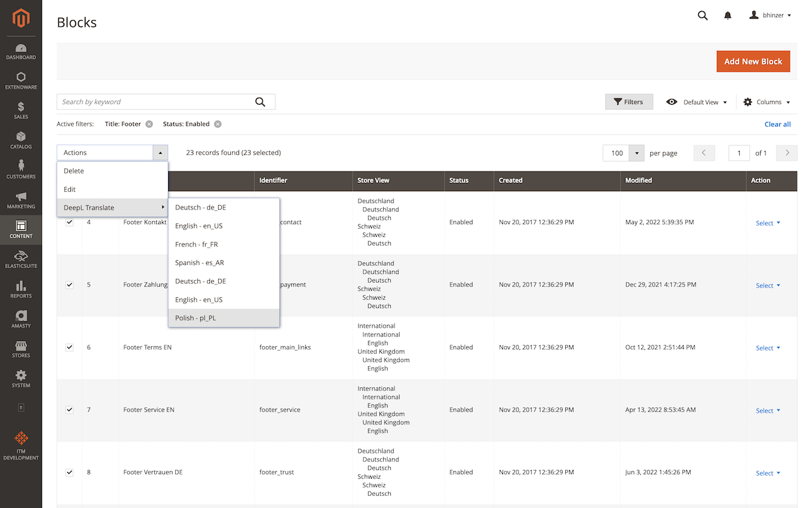This screenshot has height=508, width=812.
Task: Open the Amasty sidebar menu
Action: click(x=21, y=320)
